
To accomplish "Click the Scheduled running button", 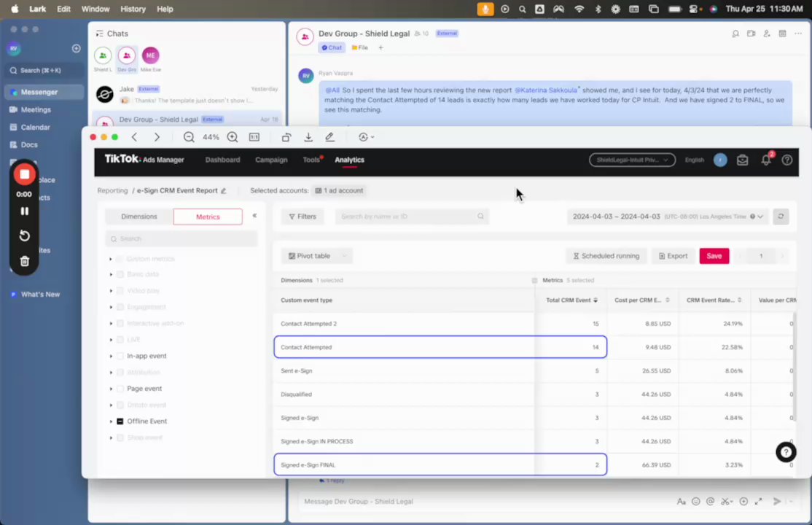I will pos(606,256).
